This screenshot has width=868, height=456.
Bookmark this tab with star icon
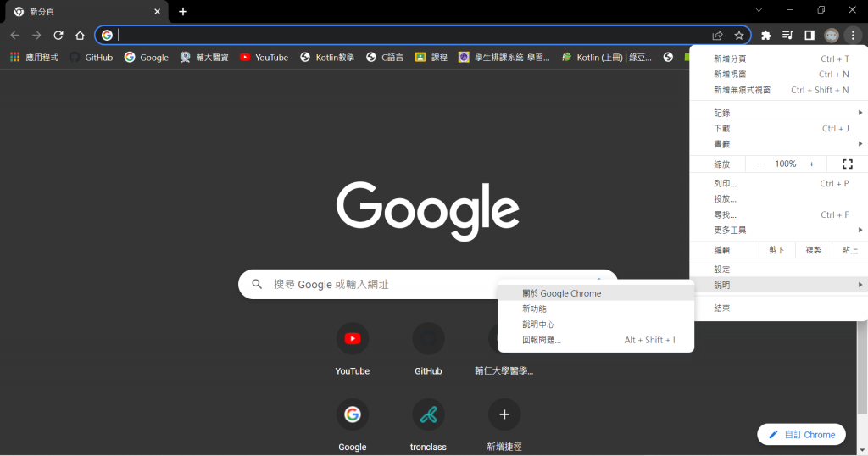(x=739, y=36)
